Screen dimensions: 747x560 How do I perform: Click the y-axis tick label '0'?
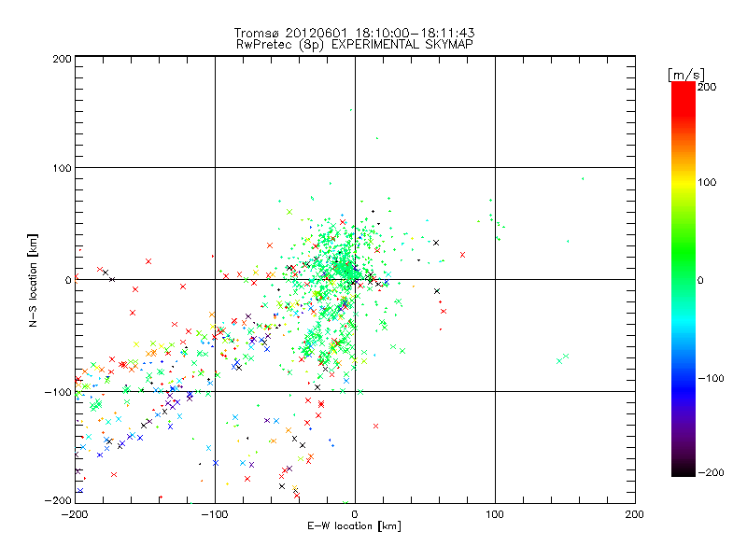point(68,280)
